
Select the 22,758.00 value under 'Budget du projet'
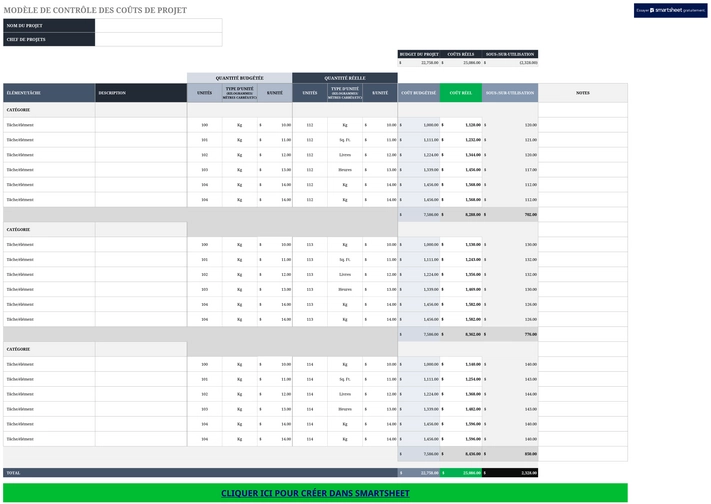[419, 63]
